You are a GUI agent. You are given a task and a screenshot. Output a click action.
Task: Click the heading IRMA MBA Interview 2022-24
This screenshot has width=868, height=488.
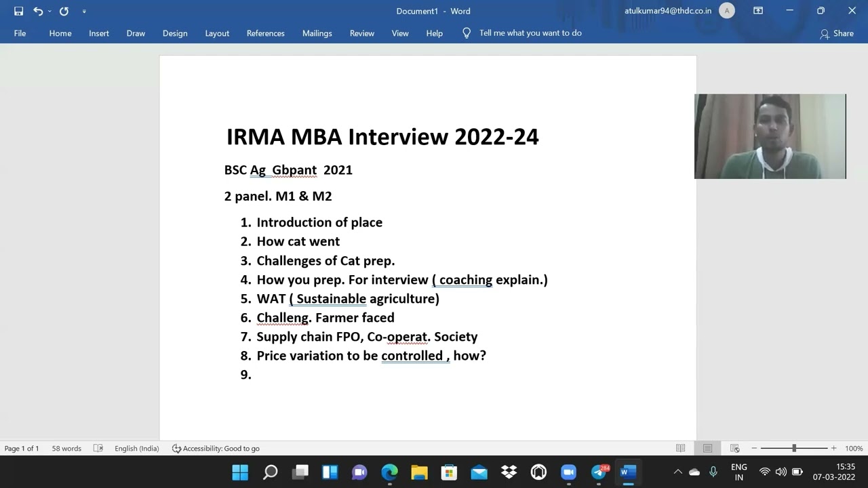point(382,136)
